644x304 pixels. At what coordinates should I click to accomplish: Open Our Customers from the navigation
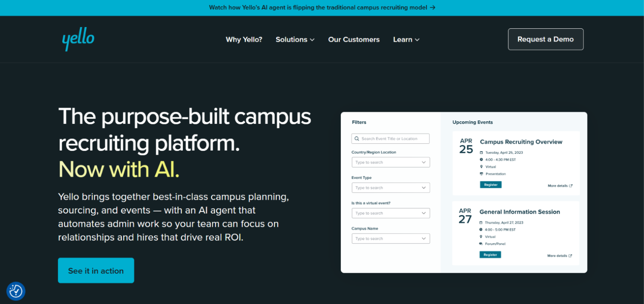pyautogui.click(x=354, y=39)
